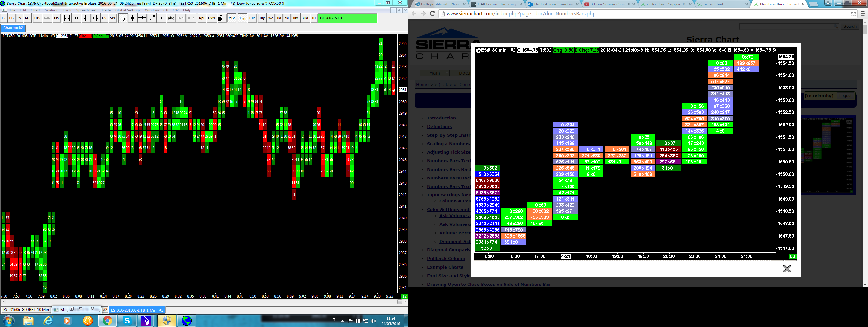Show hidden system tray icons
The height and width of the screenshot is (327, 868).
point(343,321)
